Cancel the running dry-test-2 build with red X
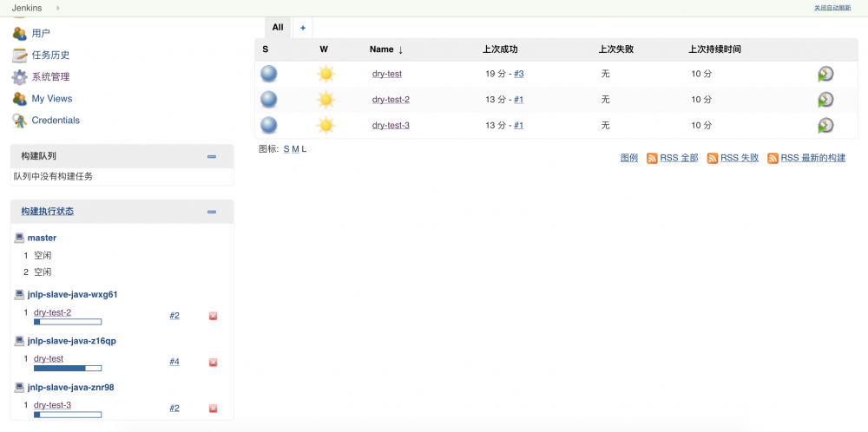Screen dimensions: 868x432 pyautogui.click(x=214, y=316)
